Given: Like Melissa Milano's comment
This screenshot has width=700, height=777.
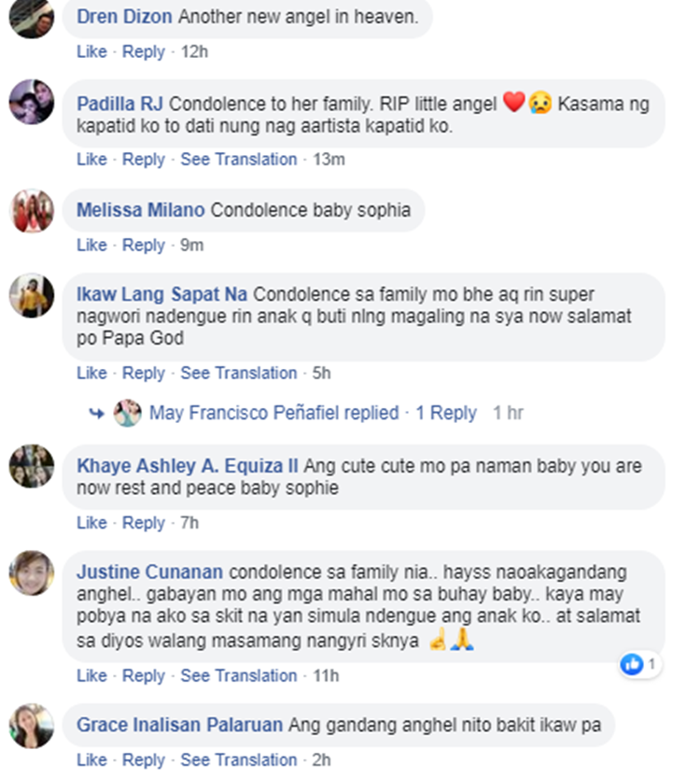Looking at the screenshot, I should [x=91, y=246].
